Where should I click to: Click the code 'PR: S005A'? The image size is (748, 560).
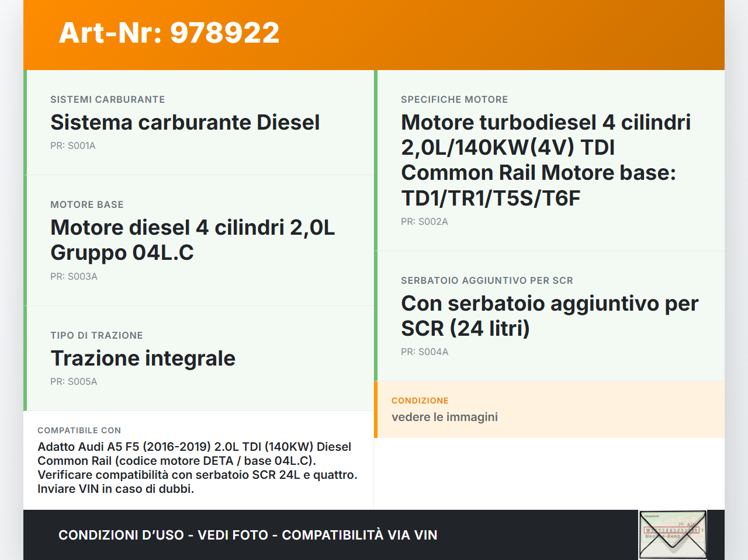pyautogui.click(x=74, y=382)
